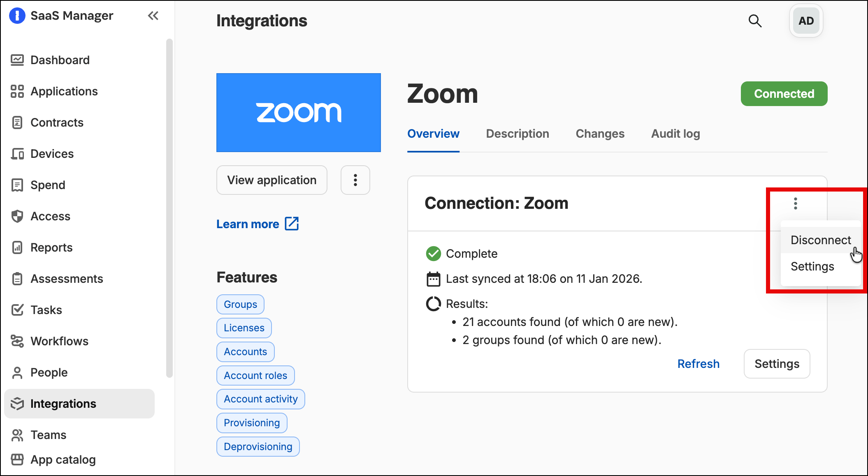Click the Account activity feature tag
Image resolution: width=868 pixels, height=476 pixels.
261,399
